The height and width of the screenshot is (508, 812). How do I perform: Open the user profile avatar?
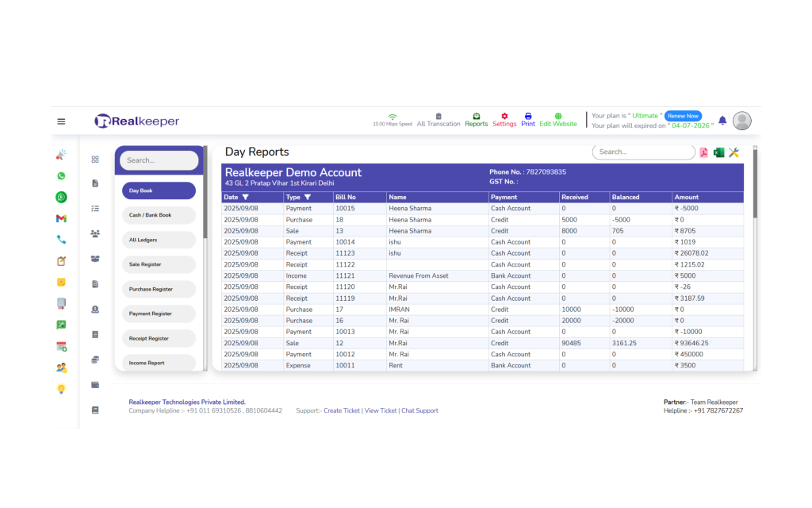click(742, 121)
